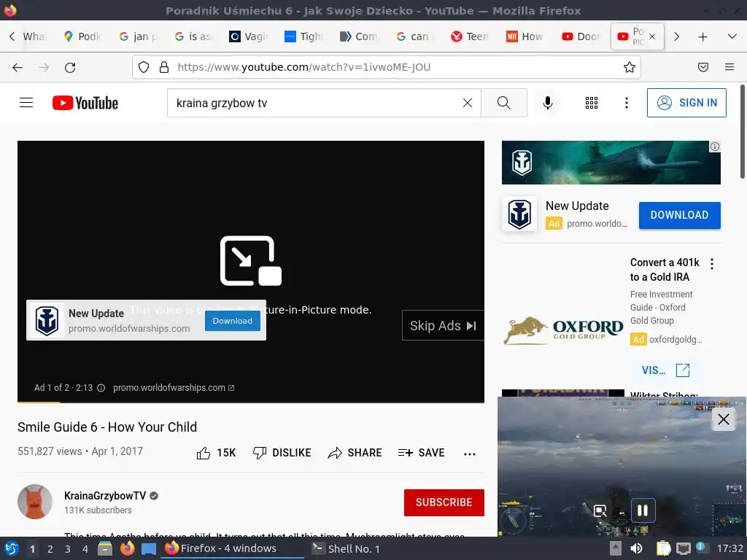This screenshot has height=560, width=747.
Task: Reload the current page
Action: (x=70, y=68)
